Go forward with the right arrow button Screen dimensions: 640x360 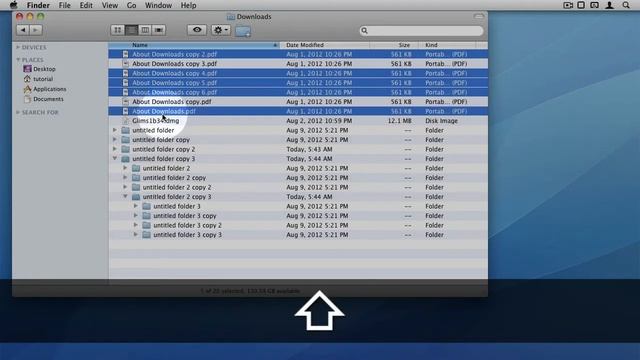36,30
